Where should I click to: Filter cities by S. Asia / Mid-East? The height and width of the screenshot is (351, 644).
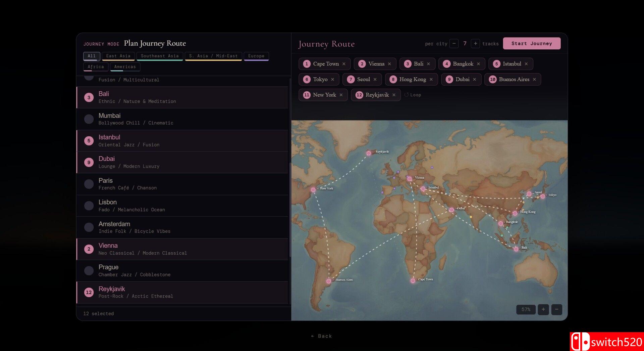click(213, 56)
